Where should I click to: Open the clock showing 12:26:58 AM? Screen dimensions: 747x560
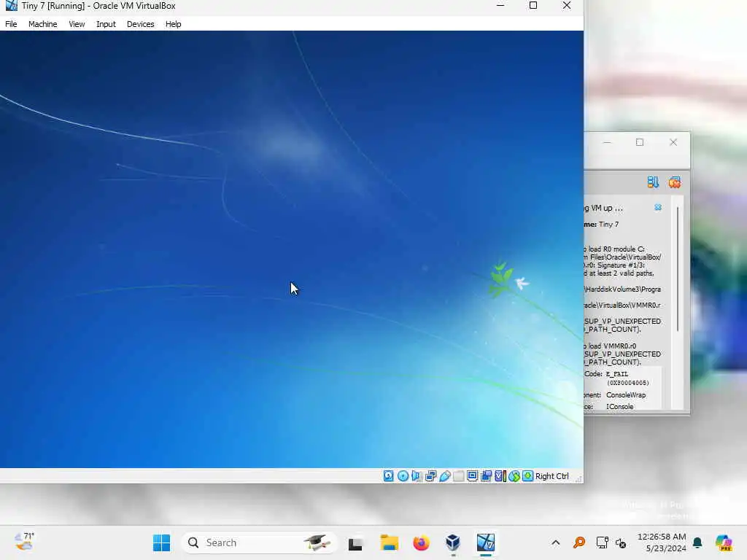[662, 542]
